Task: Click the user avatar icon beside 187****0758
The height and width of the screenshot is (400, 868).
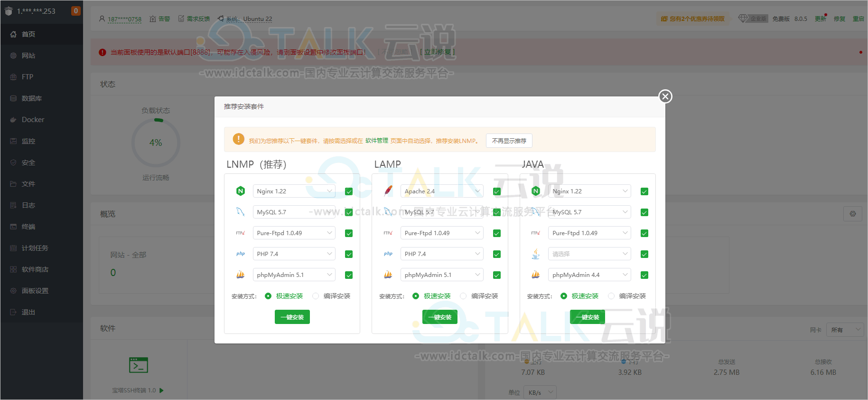Action: 102,19
